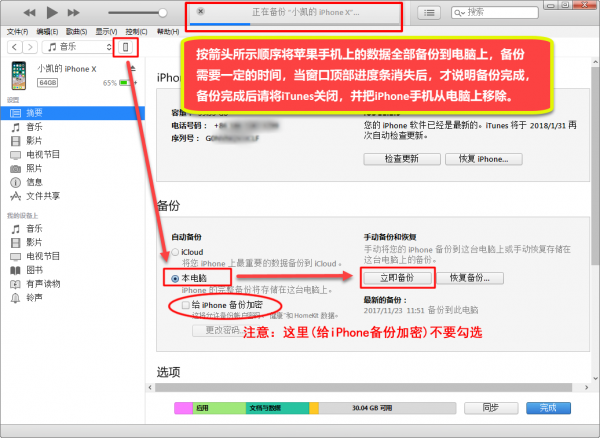
Task: Select the 本电脑 radio button
Action: click(x=176, y=277)
